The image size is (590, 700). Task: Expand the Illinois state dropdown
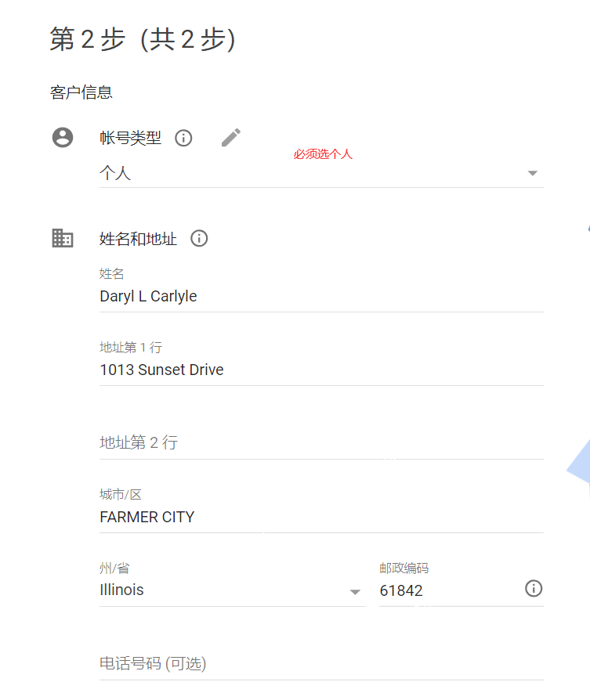[x=355, y=592]
